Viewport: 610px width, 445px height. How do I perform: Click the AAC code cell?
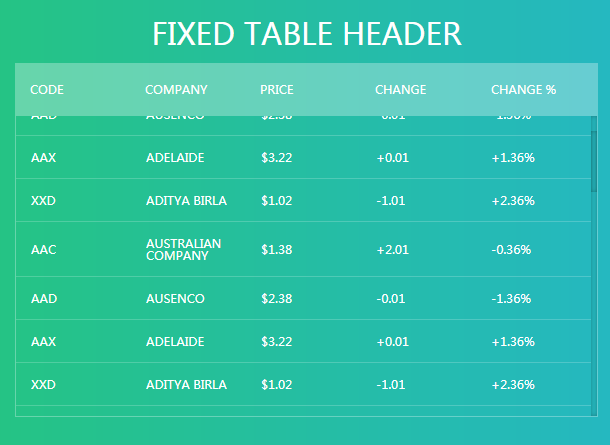click(x=44, y=249)
